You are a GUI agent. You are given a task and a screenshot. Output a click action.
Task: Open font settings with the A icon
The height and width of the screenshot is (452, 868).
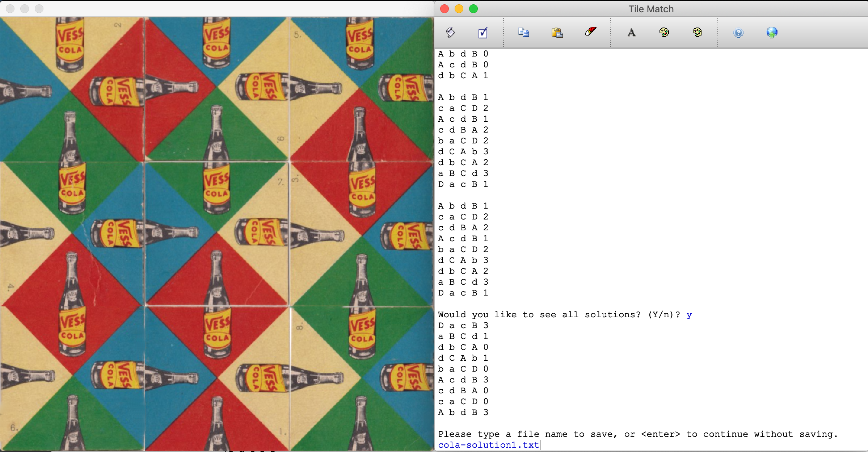[631, 33]
